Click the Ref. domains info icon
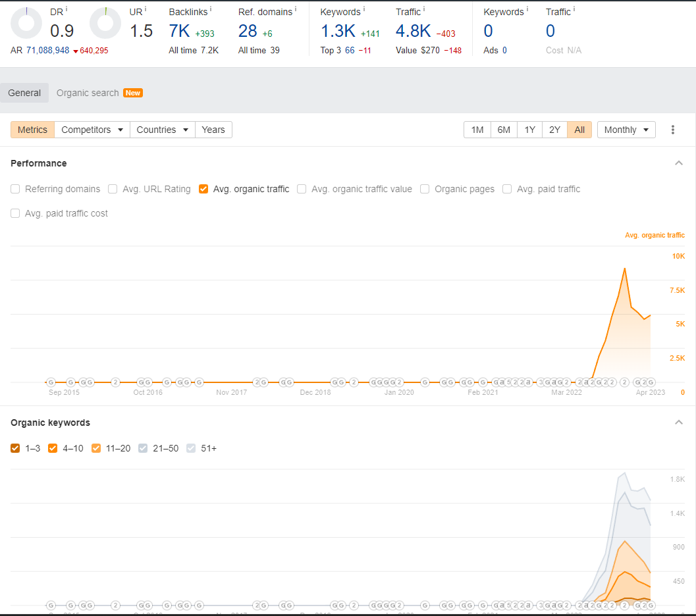The width and height of the screenshot is (696, 616). (x=296, y=9)
